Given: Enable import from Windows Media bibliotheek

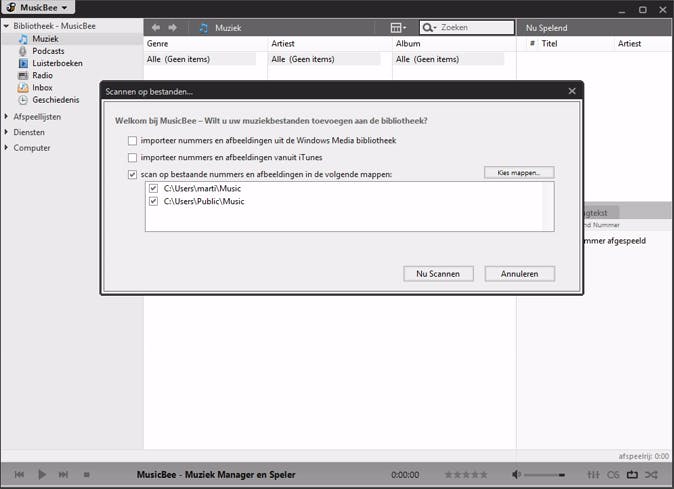Looking at the screenshot, I should [x=132, y=141].
